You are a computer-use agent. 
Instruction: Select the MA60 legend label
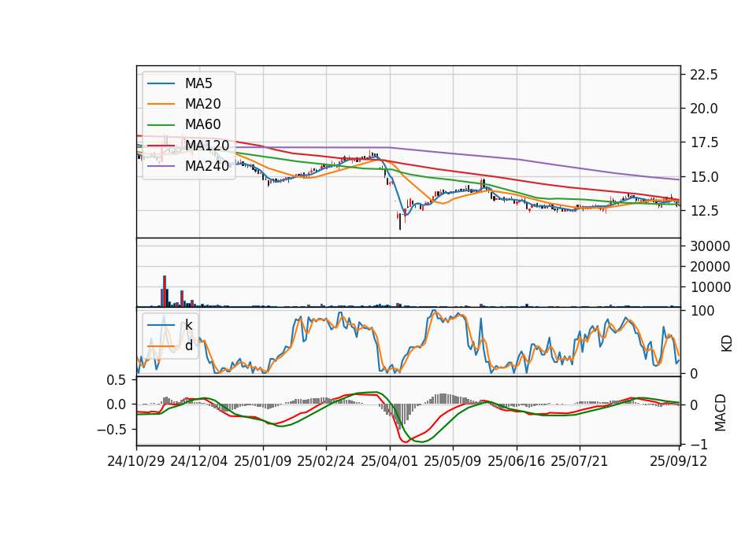point(203,125)
